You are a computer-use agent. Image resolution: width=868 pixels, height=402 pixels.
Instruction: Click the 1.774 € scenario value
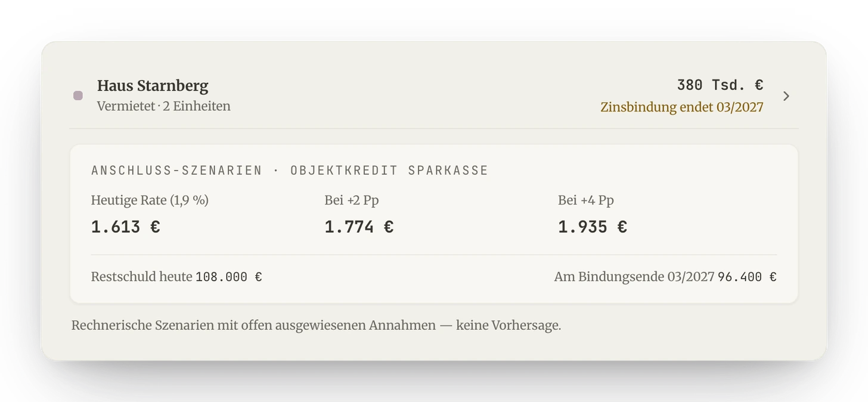(x=359, y=227)
